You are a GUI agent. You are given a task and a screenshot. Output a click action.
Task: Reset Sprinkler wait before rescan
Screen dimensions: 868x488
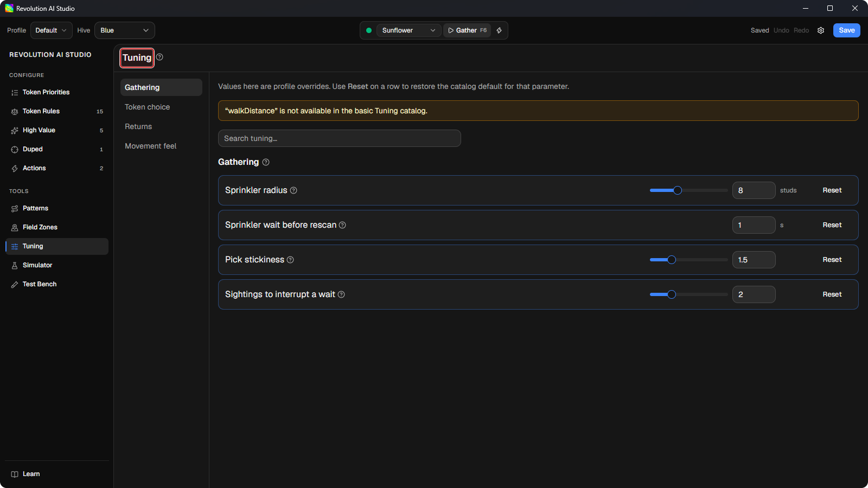(x=832, y=225)
